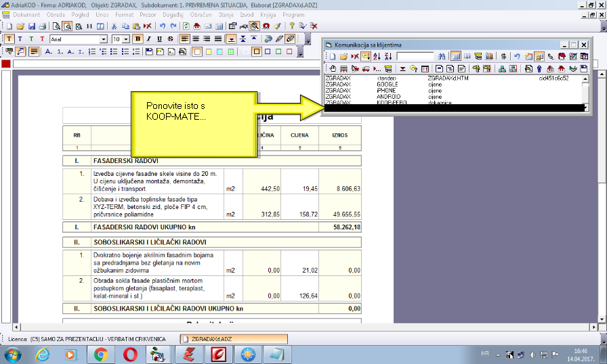Open the Arial font name dropdown

tap(104, 39)
